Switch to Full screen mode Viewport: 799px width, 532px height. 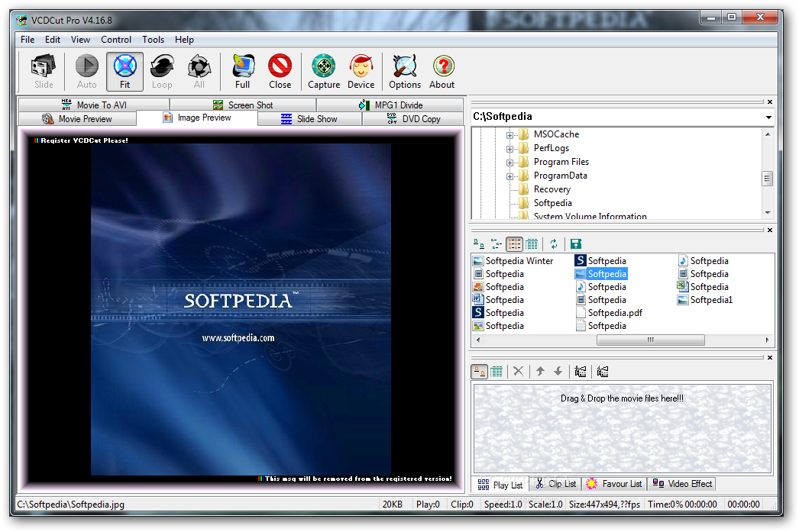tap(243, 72)
